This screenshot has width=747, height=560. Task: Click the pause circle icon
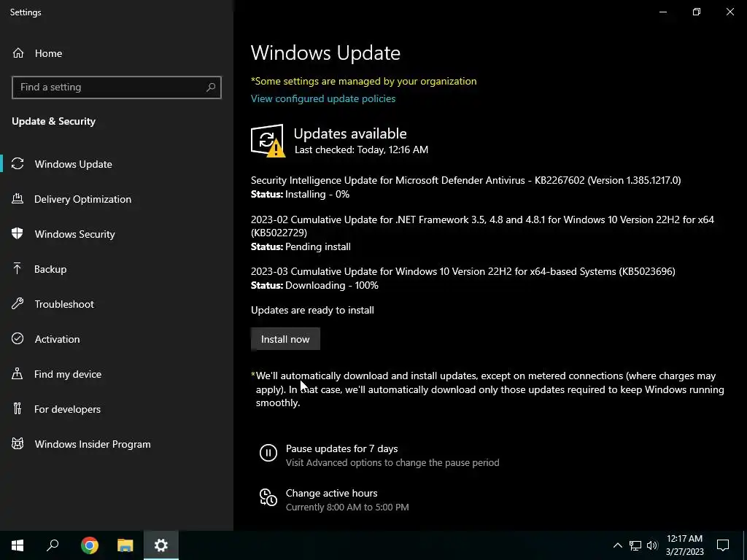tap(268, 452)
